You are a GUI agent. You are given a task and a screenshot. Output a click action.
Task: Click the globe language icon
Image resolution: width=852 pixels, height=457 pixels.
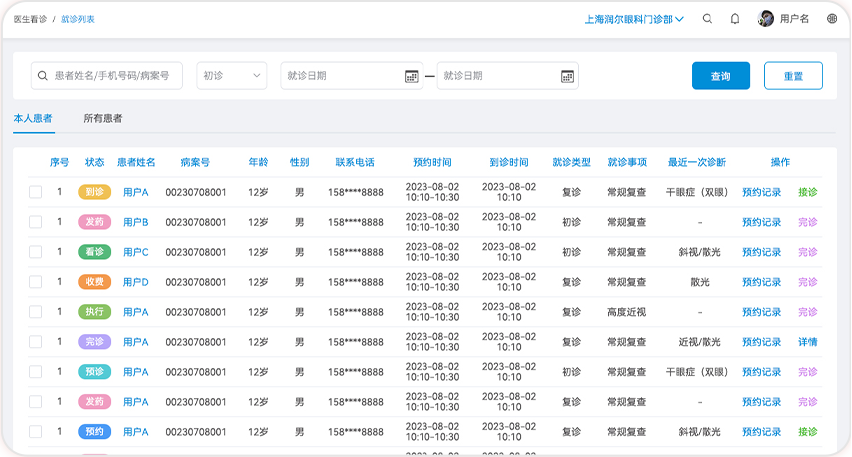coord(832,19)
